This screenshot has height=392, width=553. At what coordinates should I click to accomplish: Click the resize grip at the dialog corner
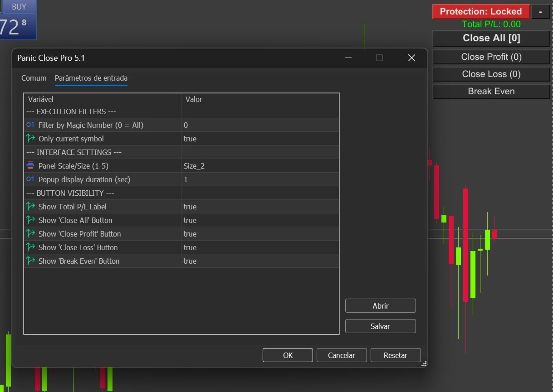424,364
